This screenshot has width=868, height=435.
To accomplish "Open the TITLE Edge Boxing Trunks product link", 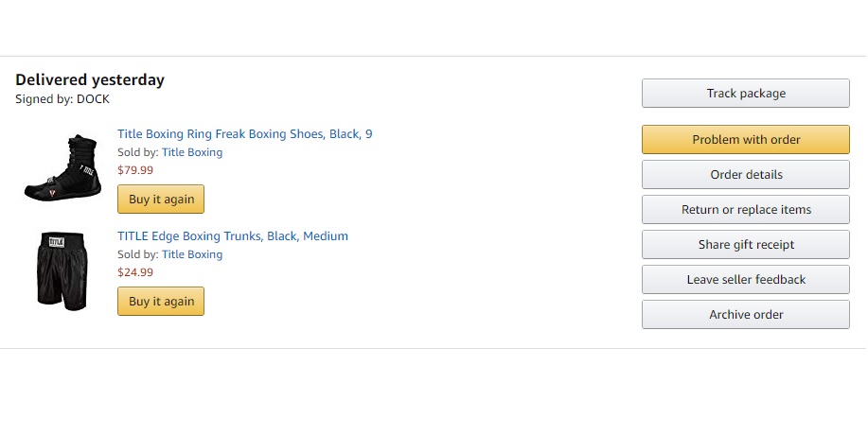I will (233, 236).
